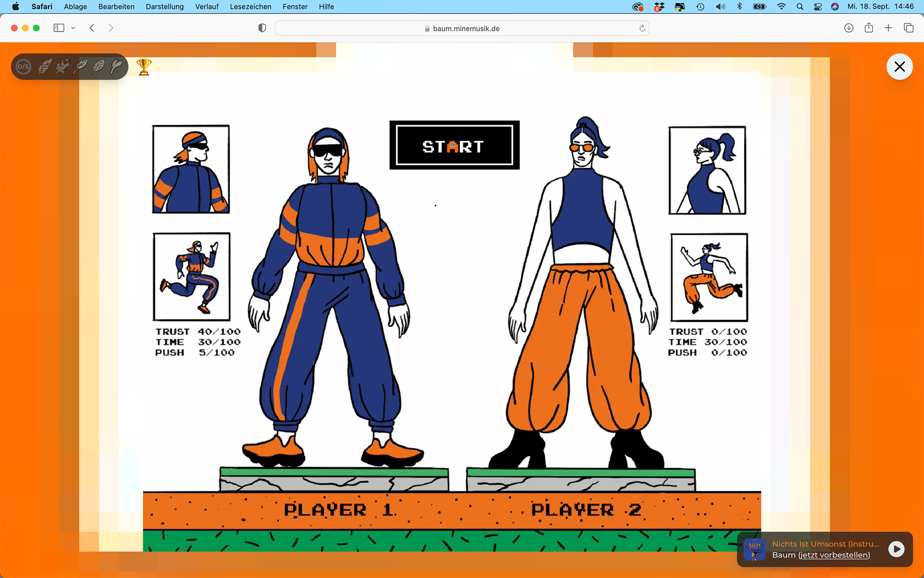
Task: Play the track Nichts Ist Umsonst
Action: tap(896, 549)
